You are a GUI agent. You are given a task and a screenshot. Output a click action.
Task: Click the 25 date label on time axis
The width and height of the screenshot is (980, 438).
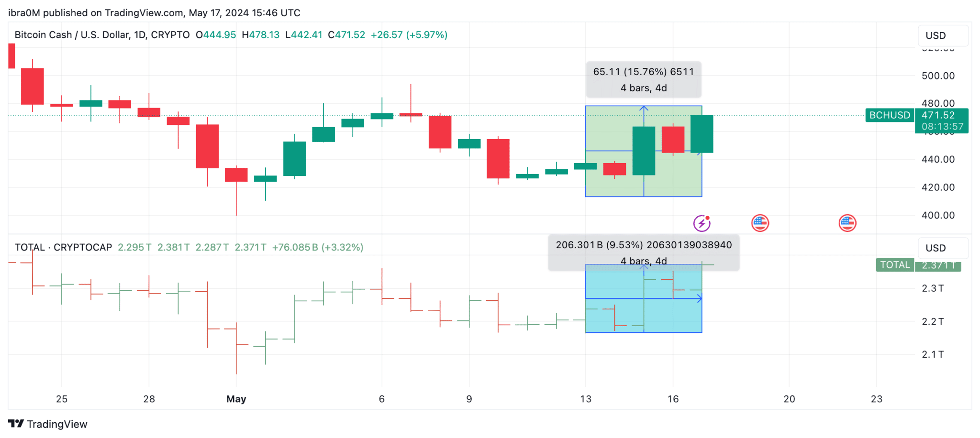pos(62,399)
